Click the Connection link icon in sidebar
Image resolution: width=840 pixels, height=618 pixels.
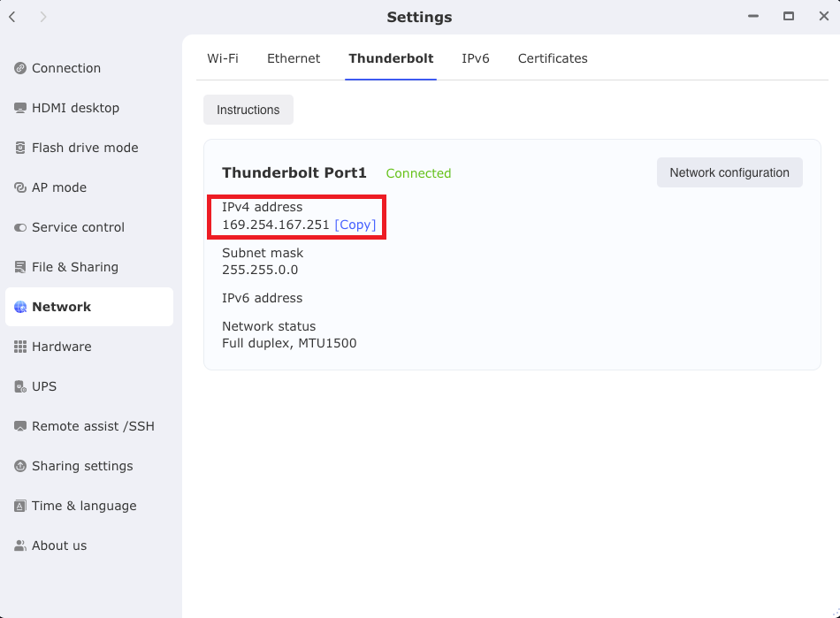pos(20,68)
